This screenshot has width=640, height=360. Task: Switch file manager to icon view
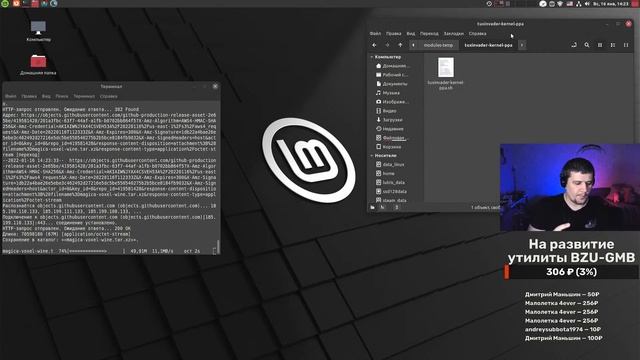pos(600,45)
